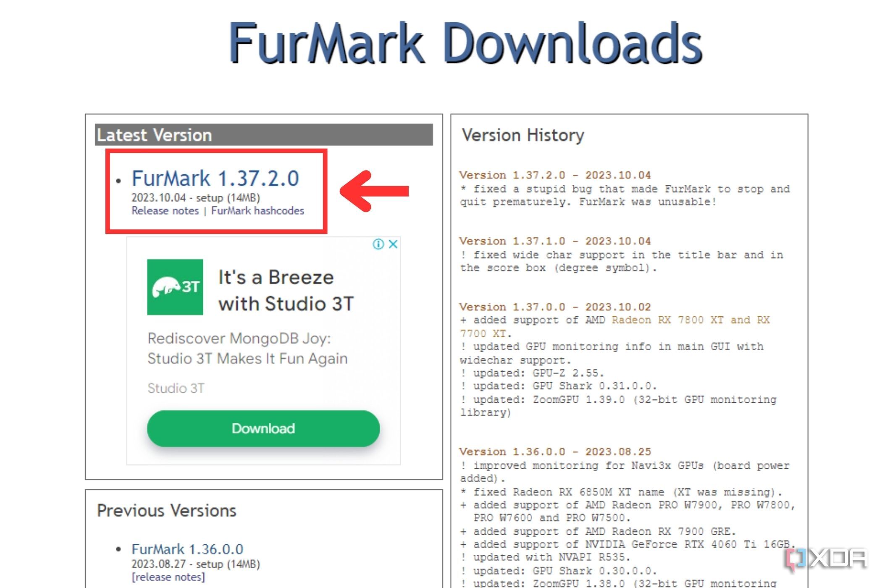The image size is (882, 588).
Task: Open the FurMark 1.37.2.0 download link
Action: (215, 178)
